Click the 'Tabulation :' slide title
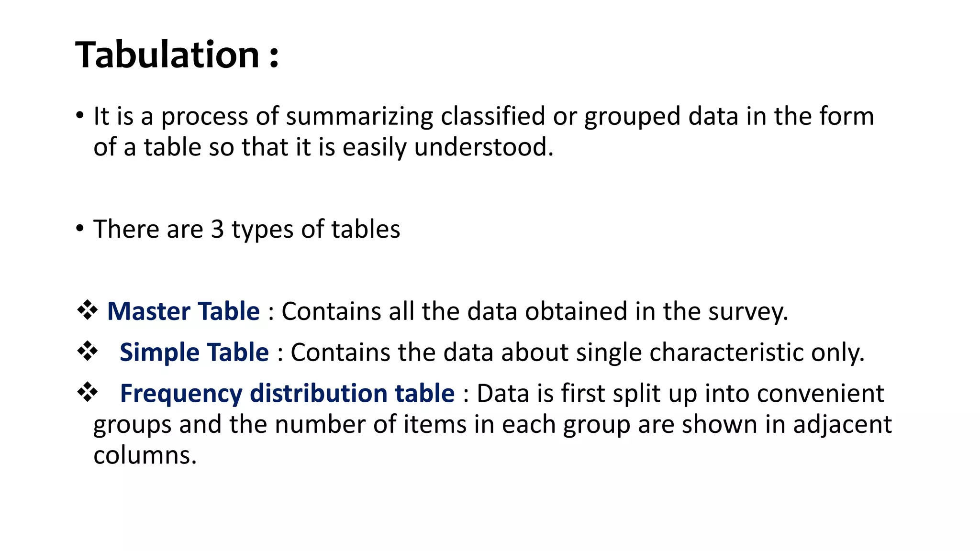 click(167, 55)
